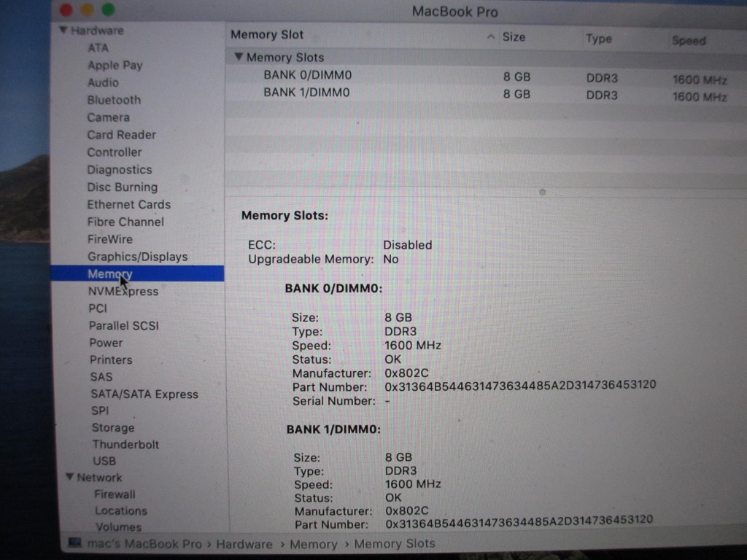
Task: Click the computer icon in path bar
Action: click(74, 542)
